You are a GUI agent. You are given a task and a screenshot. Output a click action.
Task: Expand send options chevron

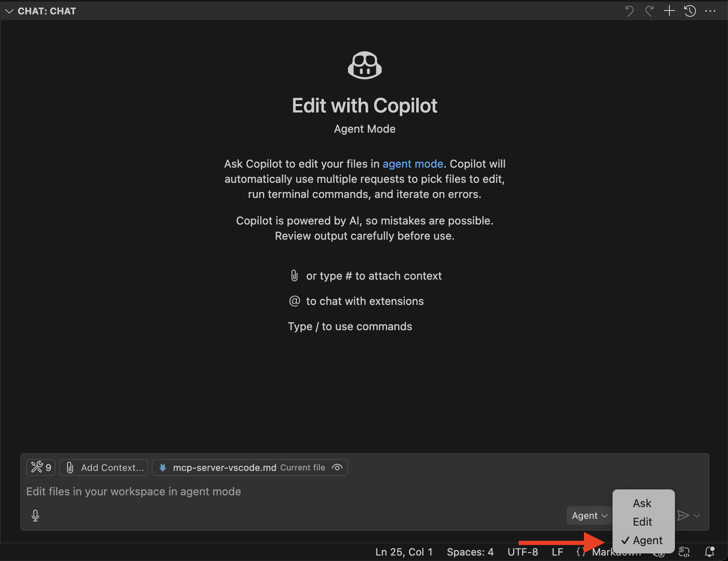(x=697, y=516)
